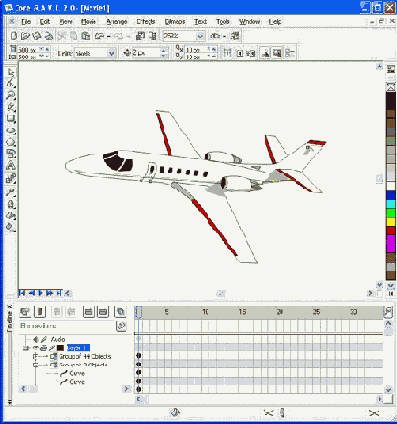397x424 pixels.
Task: Select the Interactive Blend tool in the toolbox
Action: click(11, 179)
